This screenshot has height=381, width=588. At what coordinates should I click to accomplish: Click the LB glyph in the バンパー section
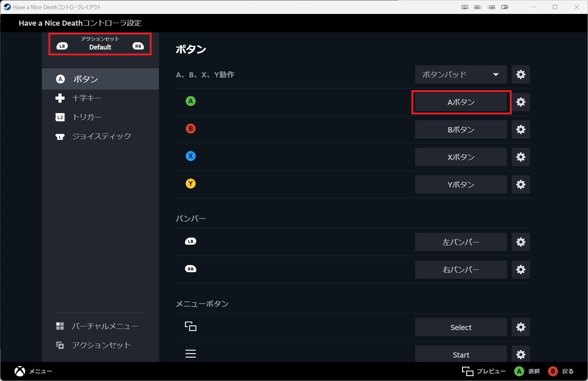(190, 241)
